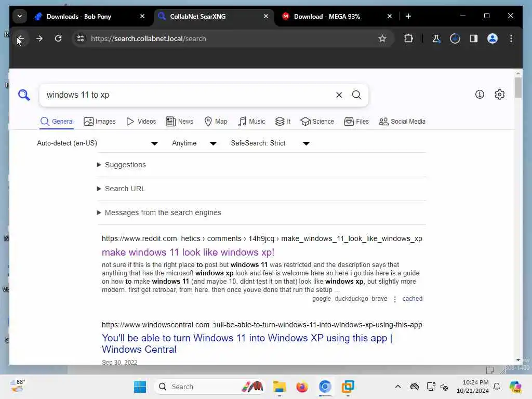
Task: Open 'make windows 11 look like windows xp!' result
Action: click(188, 252)
